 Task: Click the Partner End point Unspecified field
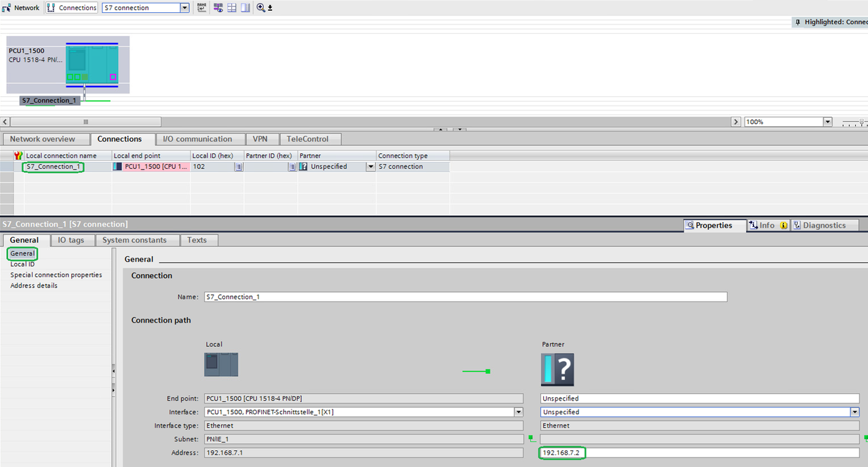pos(700,399)
